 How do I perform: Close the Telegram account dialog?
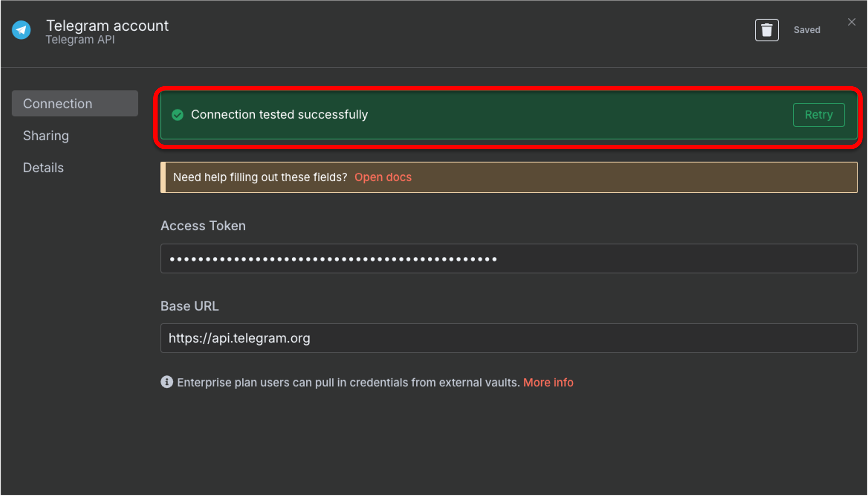point(851,22)
